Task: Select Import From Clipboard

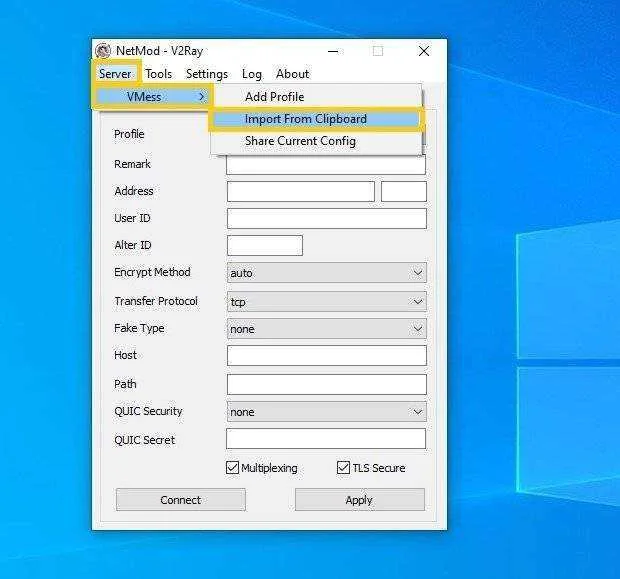Action: coord(316,119)
